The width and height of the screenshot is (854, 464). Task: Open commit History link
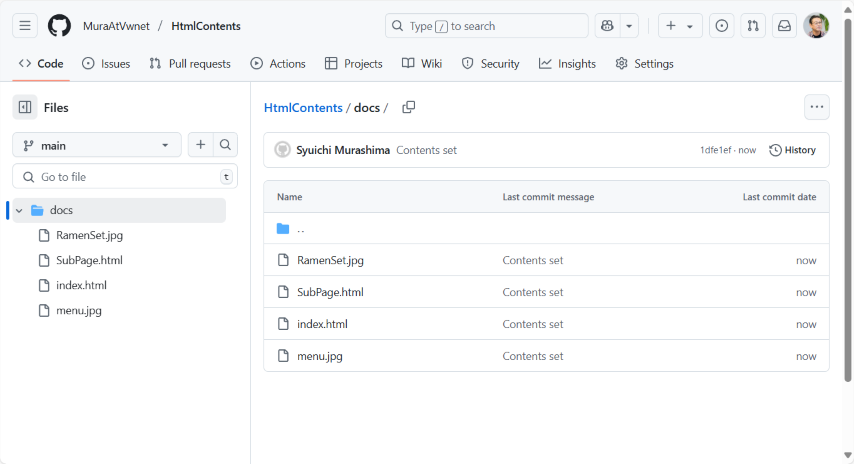(792, 150)
